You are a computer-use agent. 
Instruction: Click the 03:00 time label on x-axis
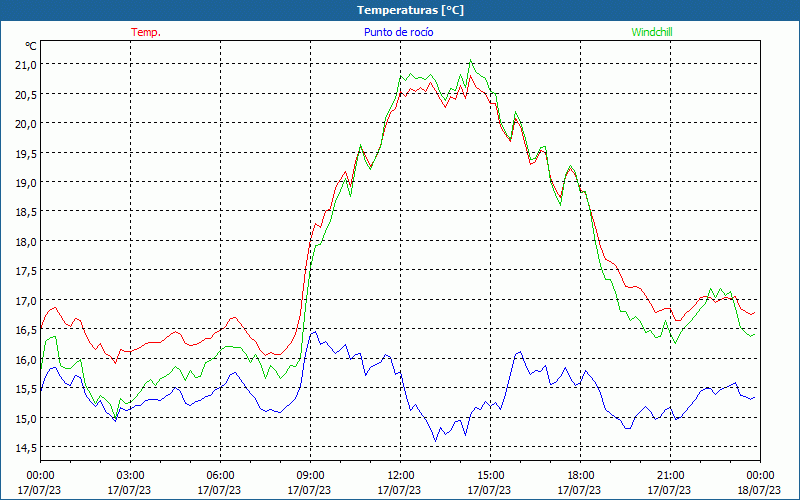point(130,476)
